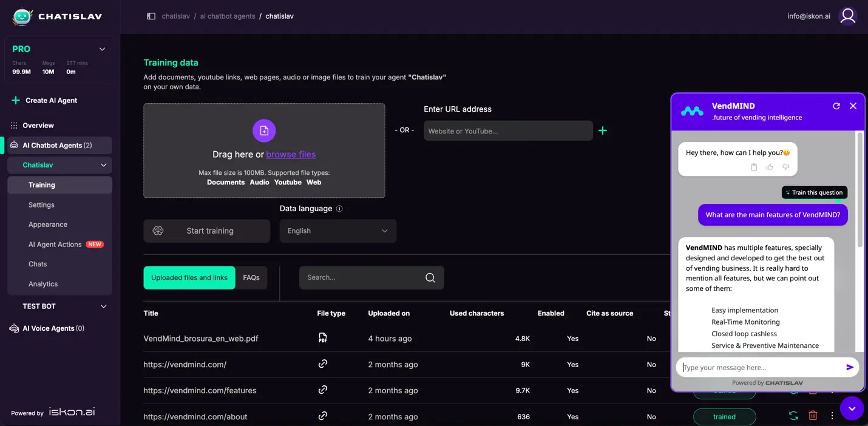Click link icon in vendmind.com/about row
Viewport: 868px width, 426px height.
(323, 416)
